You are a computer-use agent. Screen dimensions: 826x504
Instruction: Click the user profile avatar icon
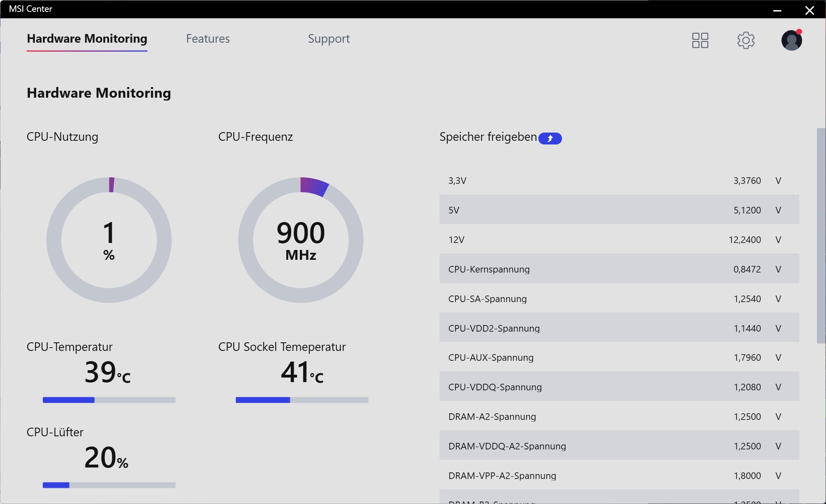click(792, 40)
